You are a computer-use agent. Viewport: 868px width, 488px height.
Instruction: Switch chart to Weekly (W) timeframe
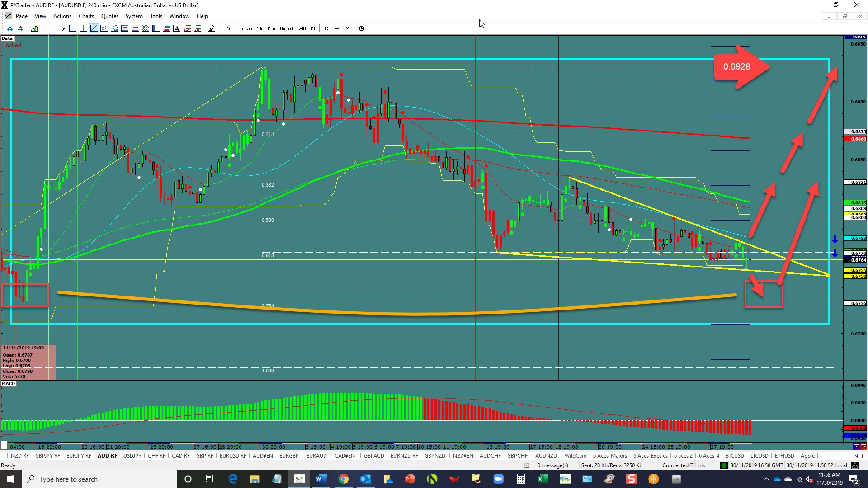point(337,28)
